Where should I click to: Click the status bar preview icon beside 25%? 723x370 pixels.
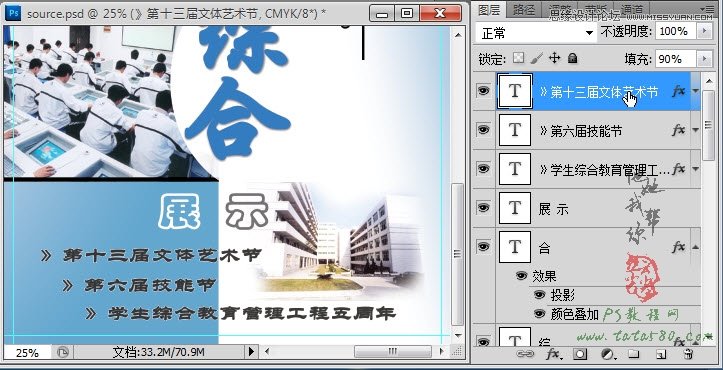click(63, 352)
